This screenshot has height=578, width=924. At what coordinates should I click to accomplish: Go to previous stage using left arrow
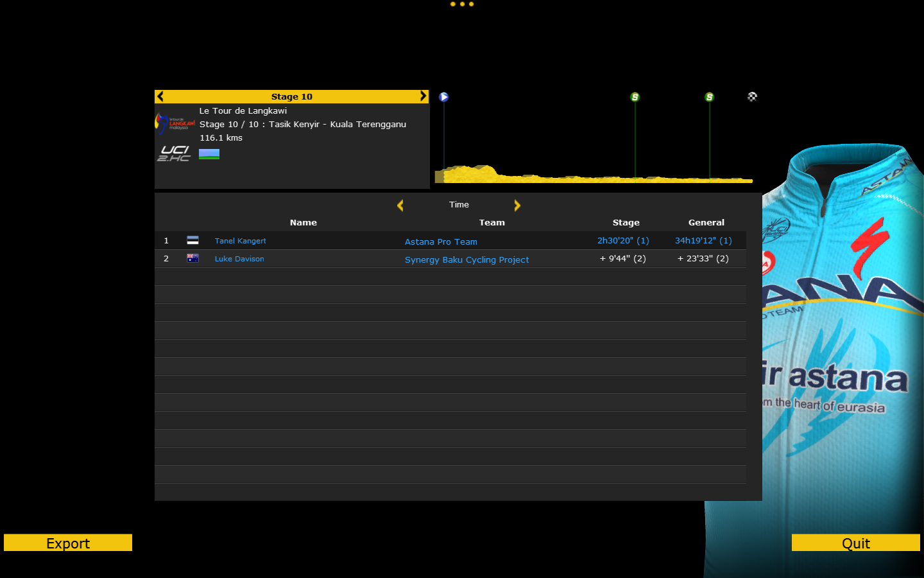[x=160, y=96]
